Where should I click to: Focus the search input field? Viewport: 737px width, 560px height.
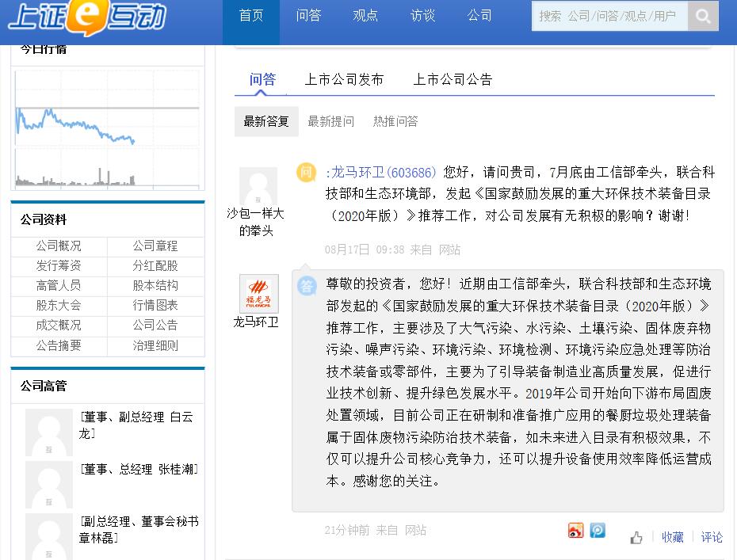coord(609,16)
